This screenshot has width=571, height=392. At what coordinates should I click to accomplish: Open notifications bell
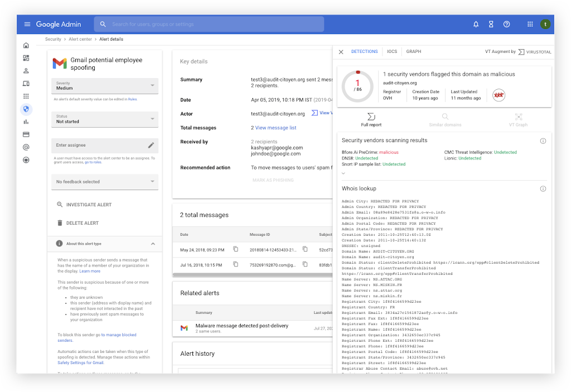click(x=476, y=24)
